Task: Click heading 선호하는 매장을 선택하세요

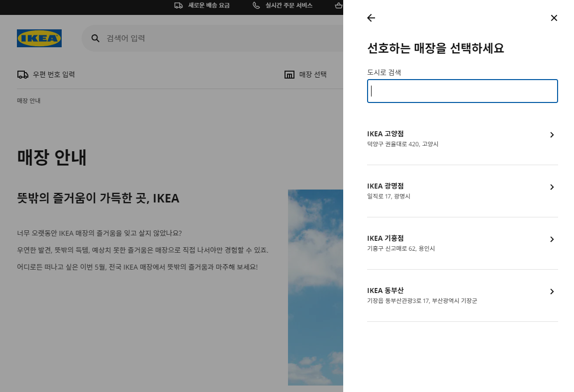Action: tap(436, 48)
